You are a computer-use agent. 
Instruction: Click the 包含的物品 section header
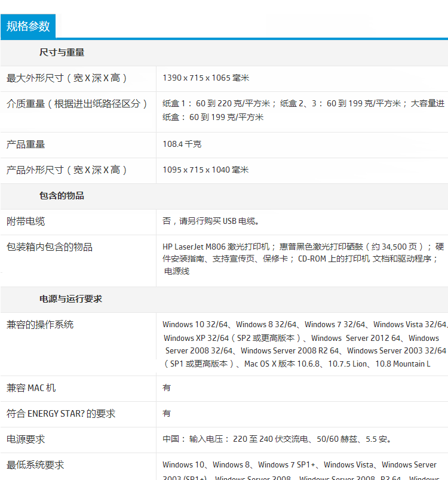click(62, 196)
